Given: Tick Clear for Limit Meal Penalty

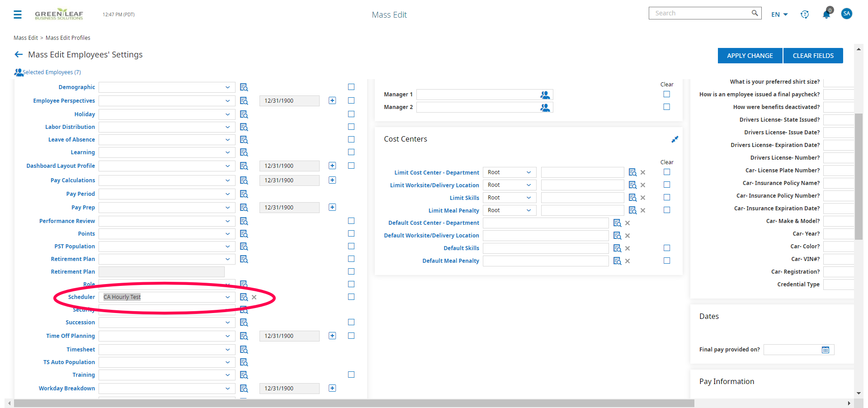Looking at the screenshot, I should click(667, 210).
